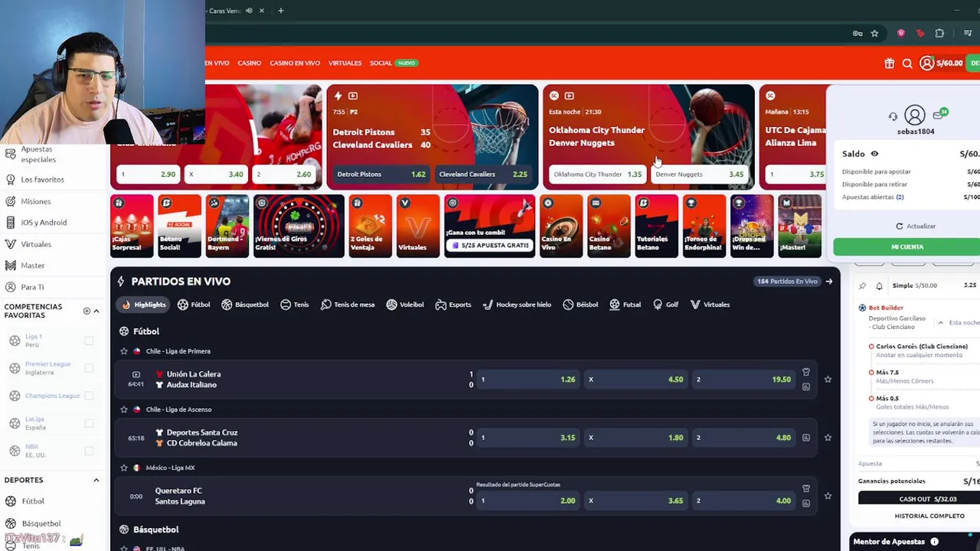Favorite Deportes Santa Cruz match star
Viewport: 980px width, 551px height.
(x=828, y=438)
